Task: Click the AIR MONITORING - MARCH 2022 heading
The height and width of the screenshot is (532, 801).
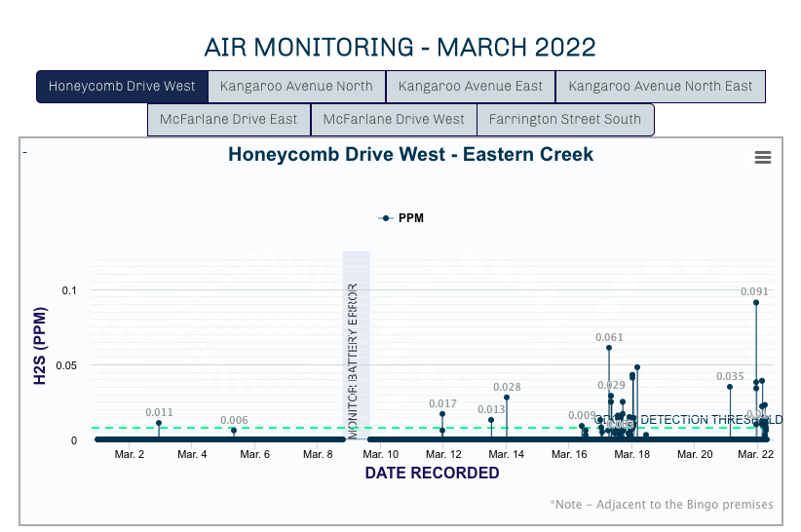Action: pos(400,48)
